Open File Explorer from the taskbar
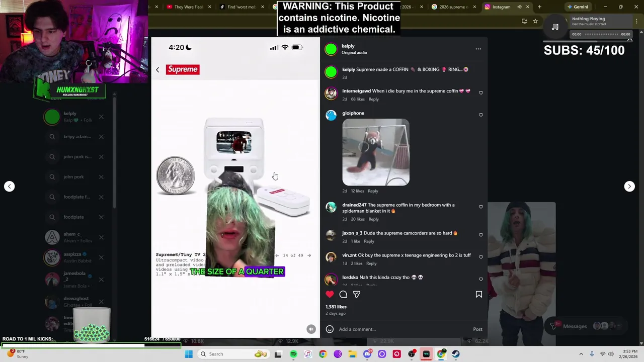 coord(352,354)
